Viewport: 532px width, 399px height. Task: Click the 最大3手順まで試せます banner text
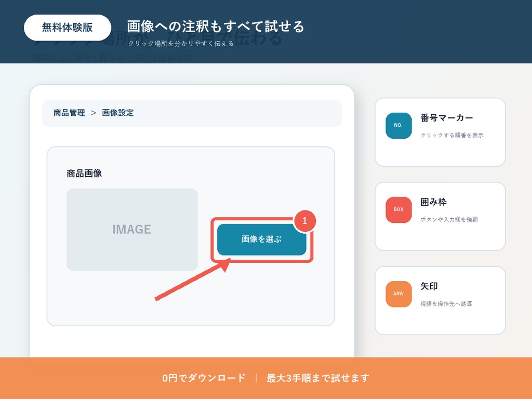(x=318, y=378)
